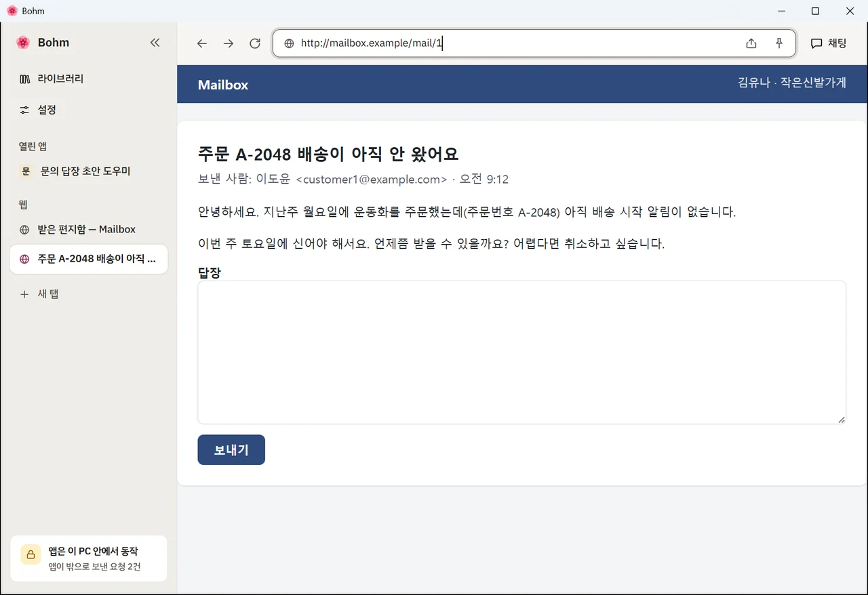Click the 답장 textarea corner grip handle
This screenshot has height=595, width=868.
coord(842,419)
